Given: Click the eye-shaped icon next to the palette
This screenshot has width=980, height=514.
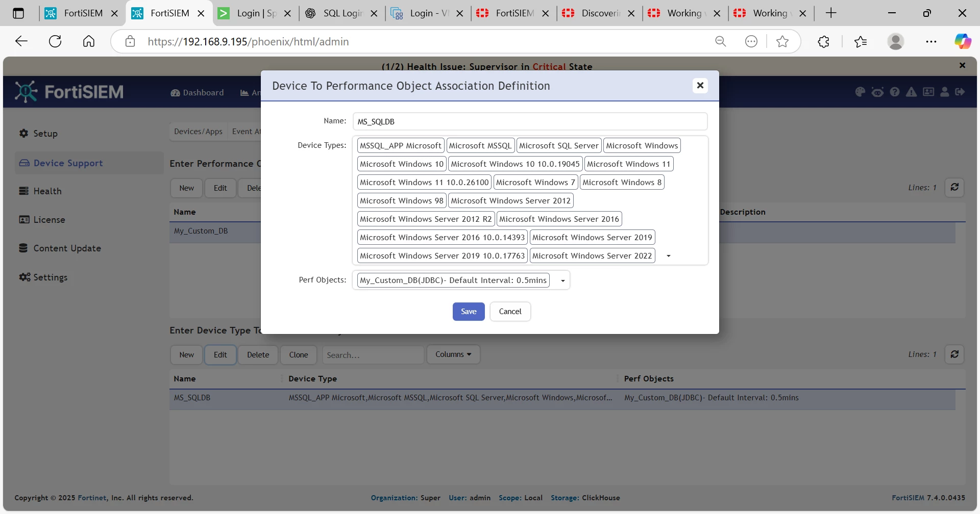Looking at the screenshot, I should (877, 92).
